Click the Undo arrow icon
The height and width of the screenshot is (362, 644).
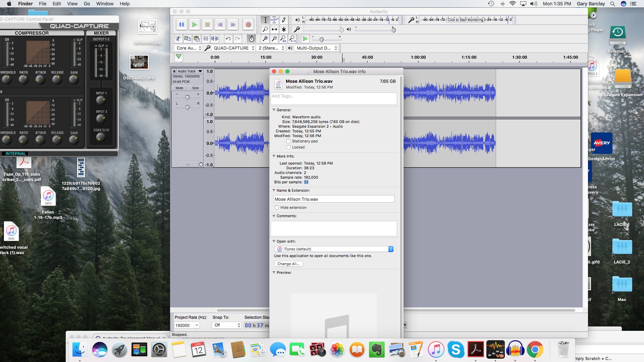pos(228,39)
